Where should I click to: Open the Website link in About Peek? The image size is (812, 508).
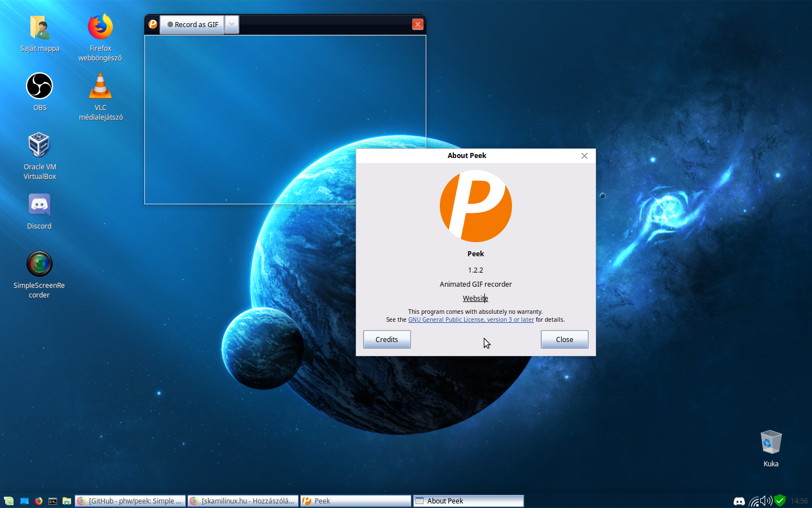point(475,299)
